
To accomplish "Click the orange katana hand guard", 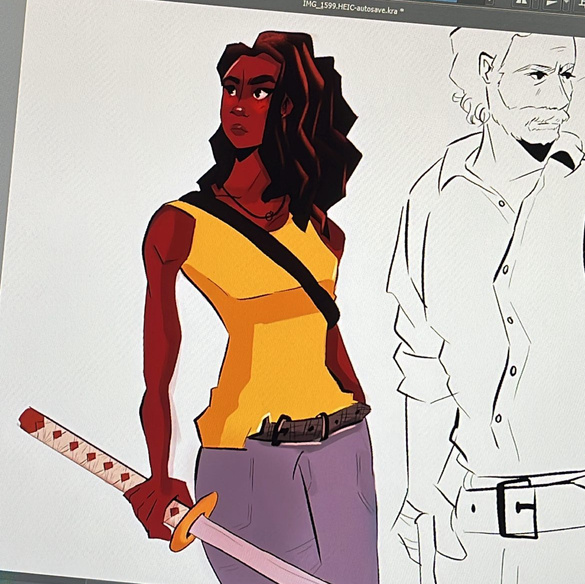I will tap(193, 521).
